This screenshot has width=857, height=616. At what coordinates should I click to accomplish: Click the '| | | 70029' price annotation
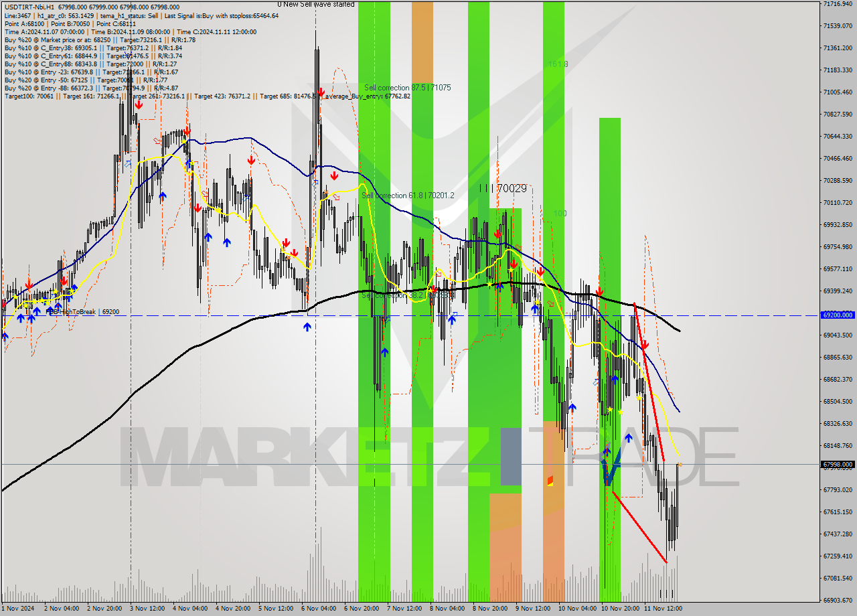[x=503, y=189]
